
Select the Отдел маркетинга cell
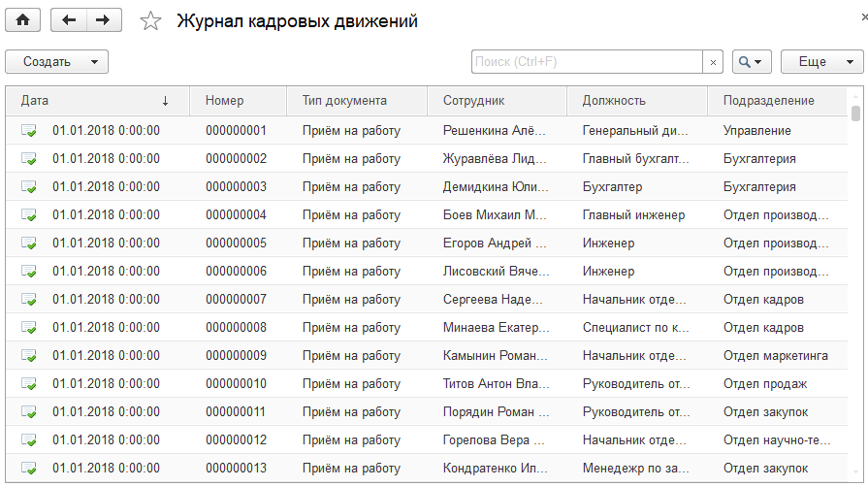tap(776, 356)
